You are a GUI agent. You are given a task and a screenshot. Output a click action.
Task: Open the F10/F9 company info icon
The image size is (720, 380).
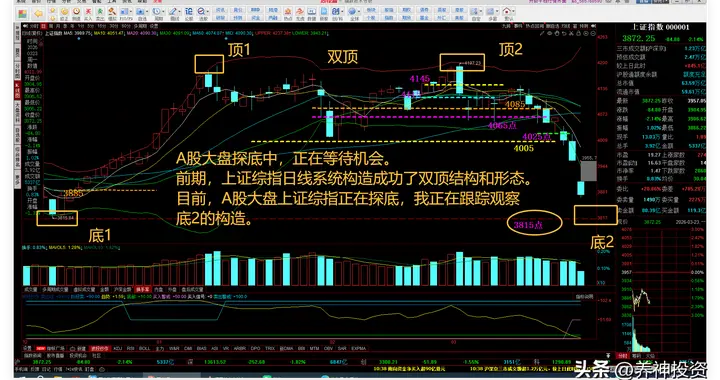(x=125, y=13)
